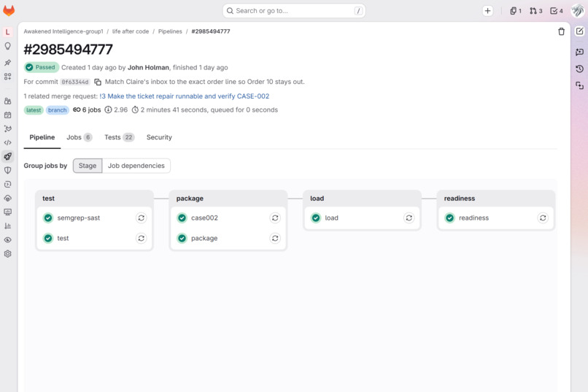The image size is (588, 392).
Task: Open Build section rocket icon
Action: tap(7, 156)
